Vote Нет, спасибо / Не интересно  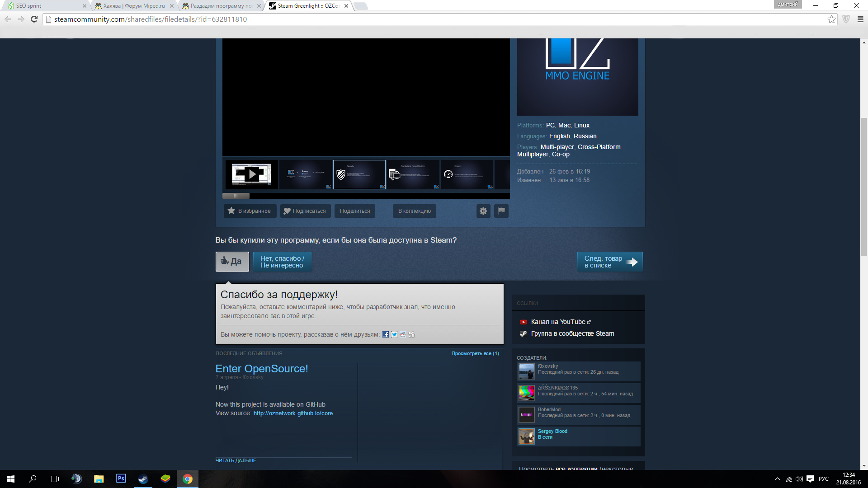283,262
